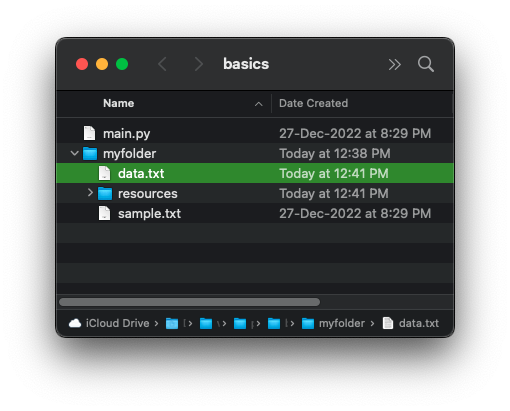This screenshot has width=510, height=411.
Task: Click the iCloud cloud icon in path bar
Action: [x=75, y=323]
